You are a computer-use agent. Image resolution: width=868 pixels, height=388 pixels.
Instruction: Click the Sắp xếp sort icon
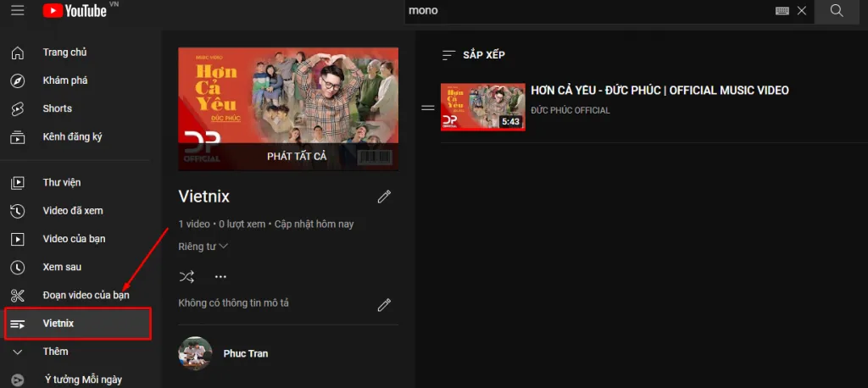(449, 55)
